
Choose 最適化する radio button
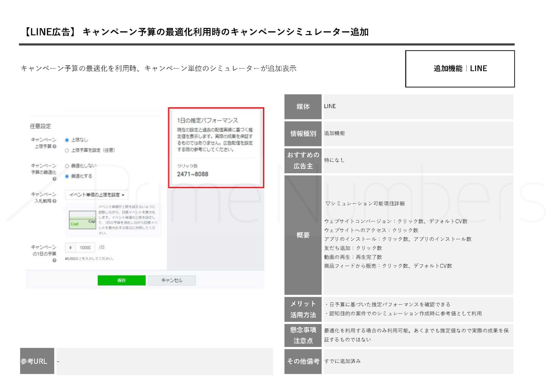67,176
